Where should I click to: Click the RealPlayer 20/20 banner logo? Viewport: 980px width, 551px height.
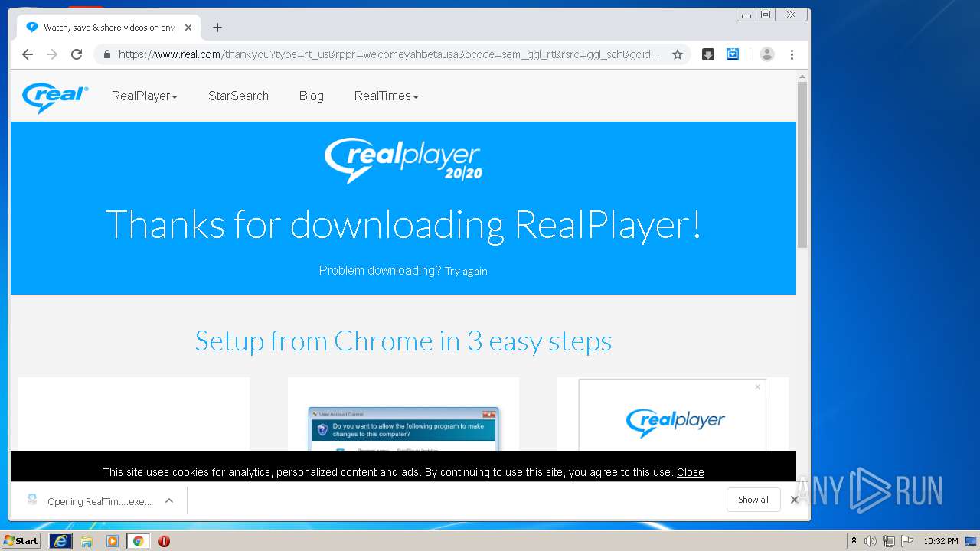403,160
